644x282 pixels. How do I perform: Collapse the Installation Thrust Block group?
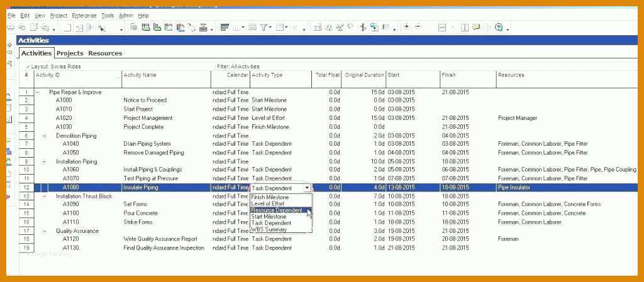(x=45, y=197)
